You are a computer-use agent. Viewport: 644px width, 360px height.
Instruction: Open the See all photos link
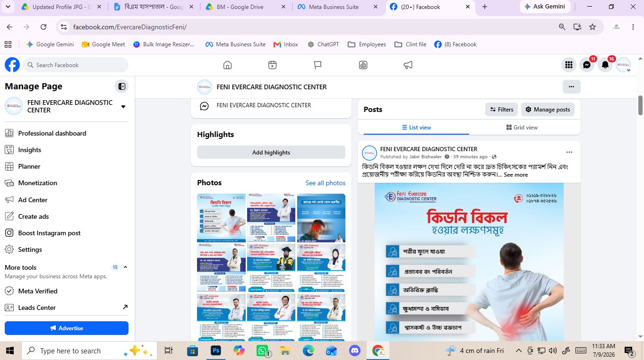(x=325, y=183)
